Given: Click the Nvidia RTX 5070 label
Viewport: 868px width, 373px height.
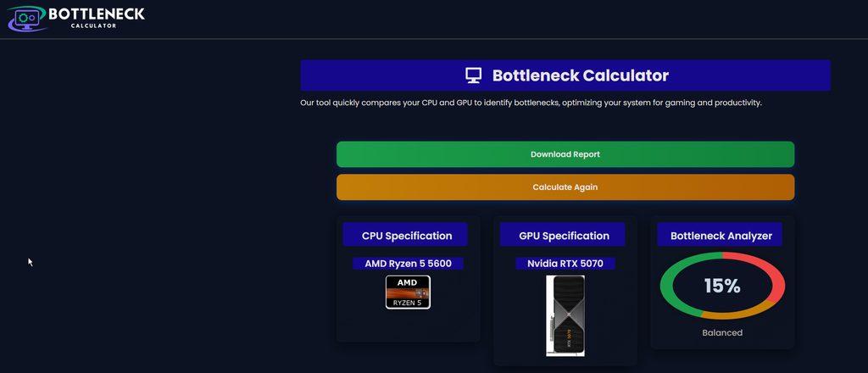Looking at the screenshot, I should coord(565,264).
